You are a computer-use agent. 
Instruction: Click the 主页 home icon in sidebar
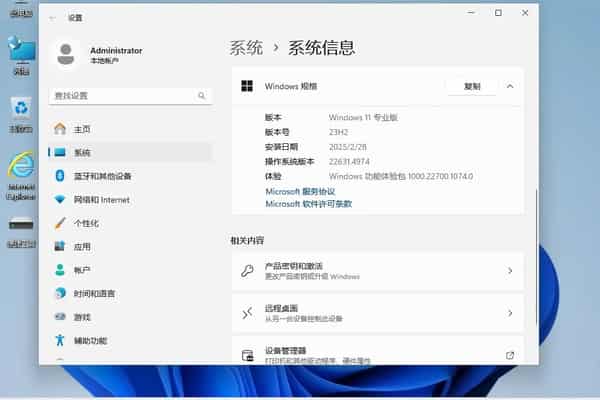pos(60,129)
